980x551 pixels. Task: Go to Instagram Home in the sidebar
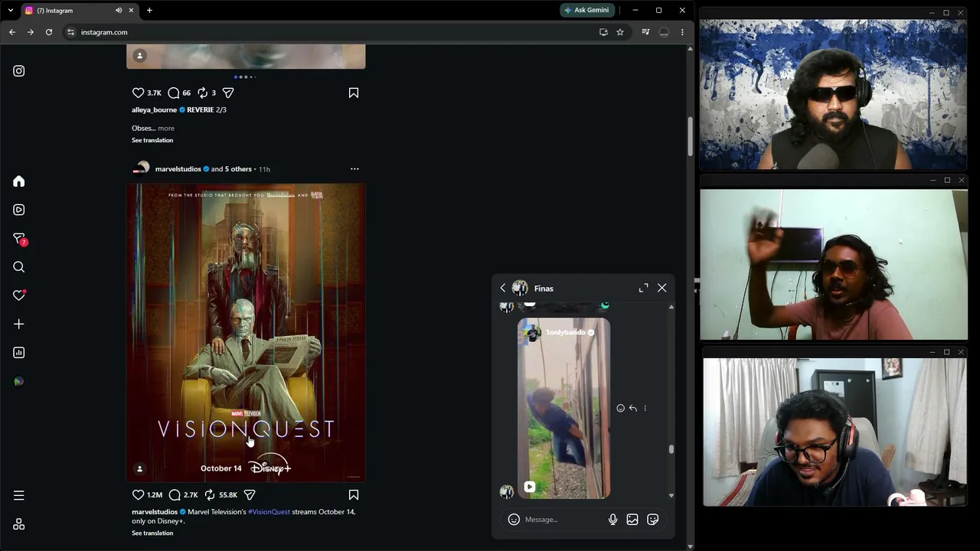[x=19, y=181]
